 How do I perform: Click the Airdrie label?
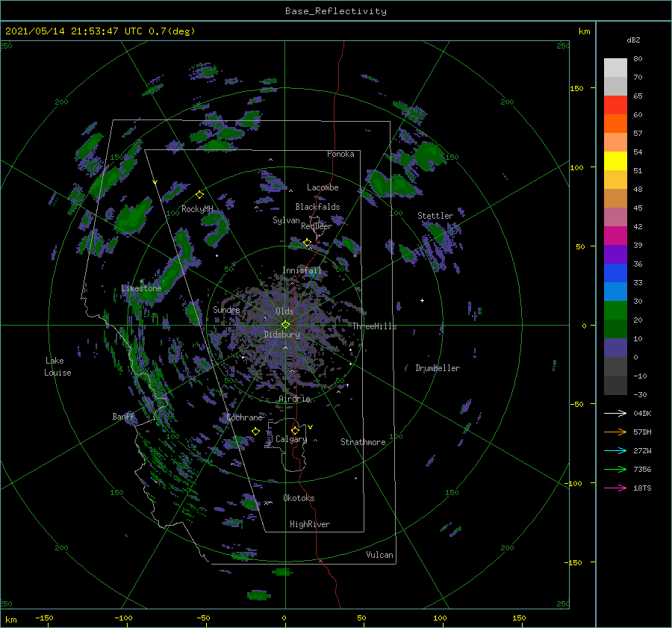[x=294, y=399]
